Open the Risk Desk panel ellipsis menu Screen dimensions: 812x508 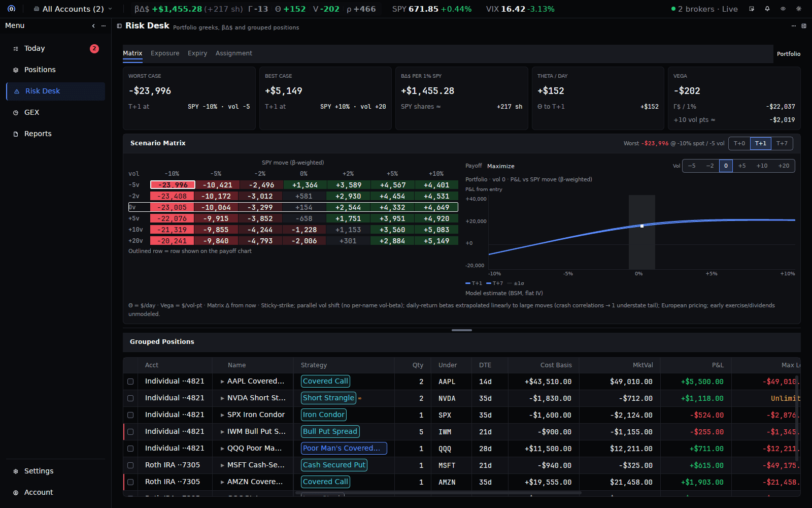coord(794,26)
